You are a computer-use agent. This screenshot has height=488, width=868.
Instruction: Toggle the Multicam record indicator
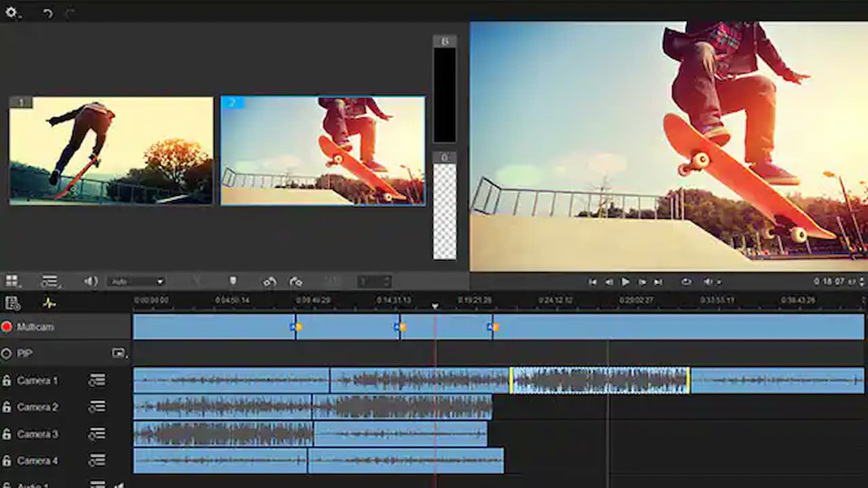click(x=7, y=327)
